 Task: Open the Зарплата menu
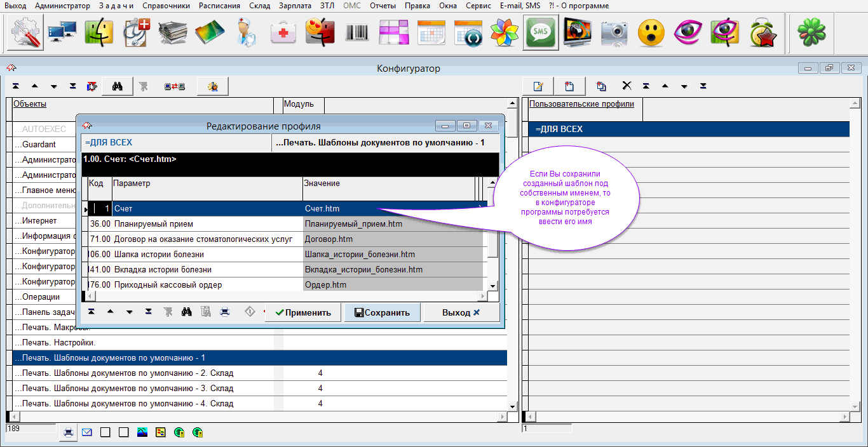[295, 6]
